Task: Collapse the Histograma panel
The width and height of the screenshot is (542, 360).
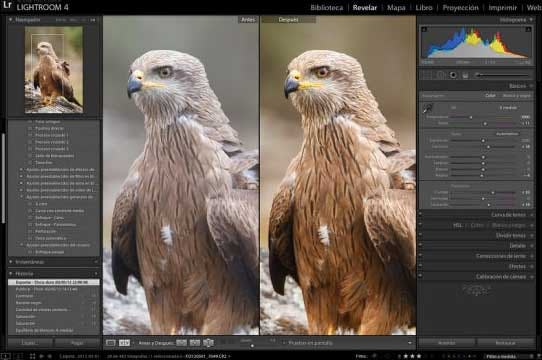Action: 532,20
